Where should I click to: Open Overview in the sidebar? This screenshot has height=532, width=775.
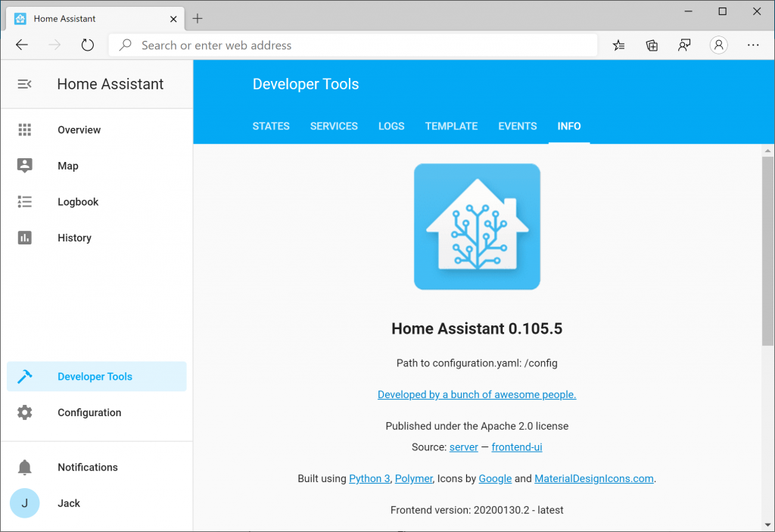click(97, 129)
